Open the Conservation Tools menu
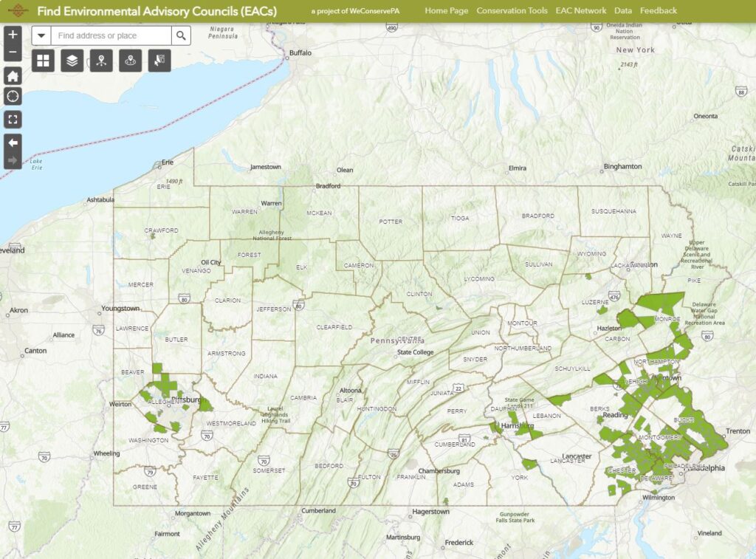Screen dimensions: 756x559 (511, 10)
